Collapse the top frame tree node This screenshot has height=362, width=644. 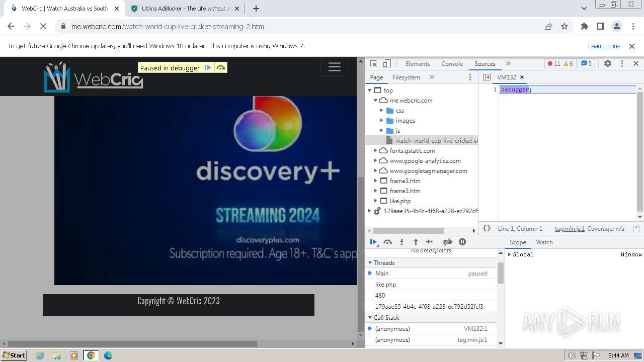(x=370, y=90)
